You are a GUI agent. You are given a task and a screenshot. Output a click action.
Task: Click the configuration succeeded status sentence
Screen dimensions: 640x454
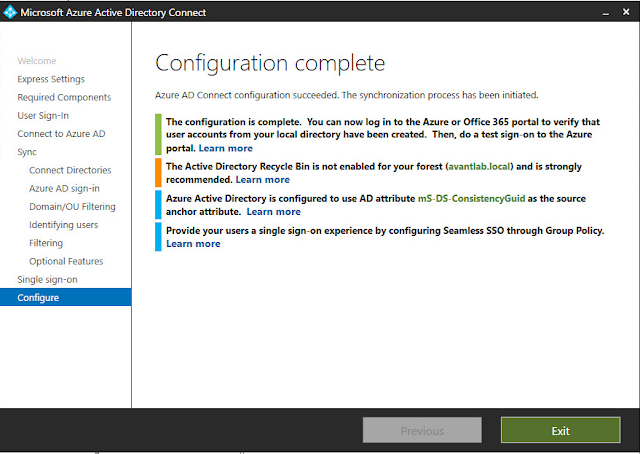pos(347,95)
